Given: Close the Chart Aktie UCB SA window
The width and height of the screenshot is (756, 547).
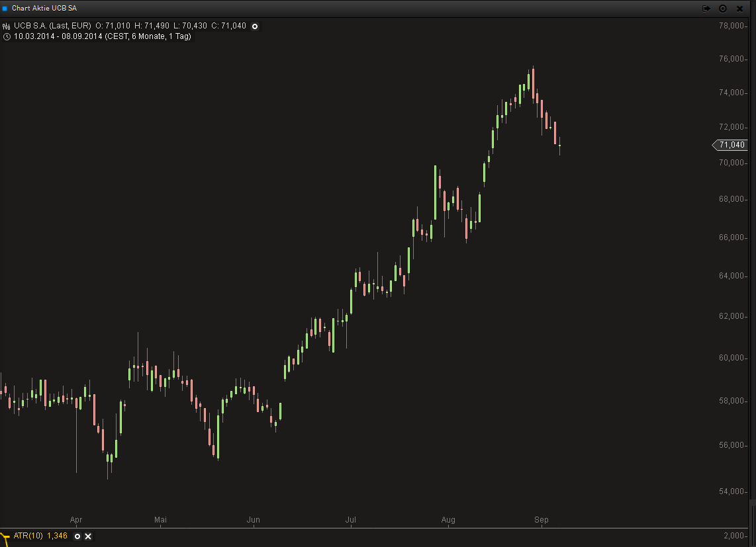Looking at the screenshot, I should coord(740,9).
